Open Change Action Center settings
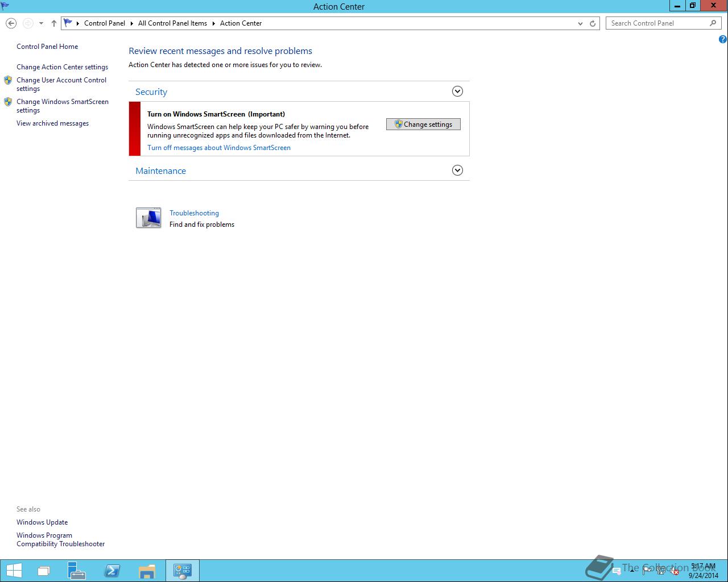 62,67
